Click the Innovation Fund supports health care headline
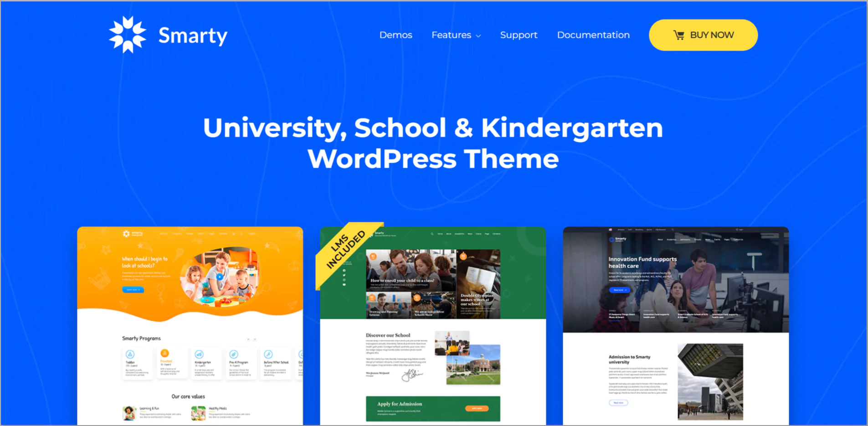 [642, 262]
